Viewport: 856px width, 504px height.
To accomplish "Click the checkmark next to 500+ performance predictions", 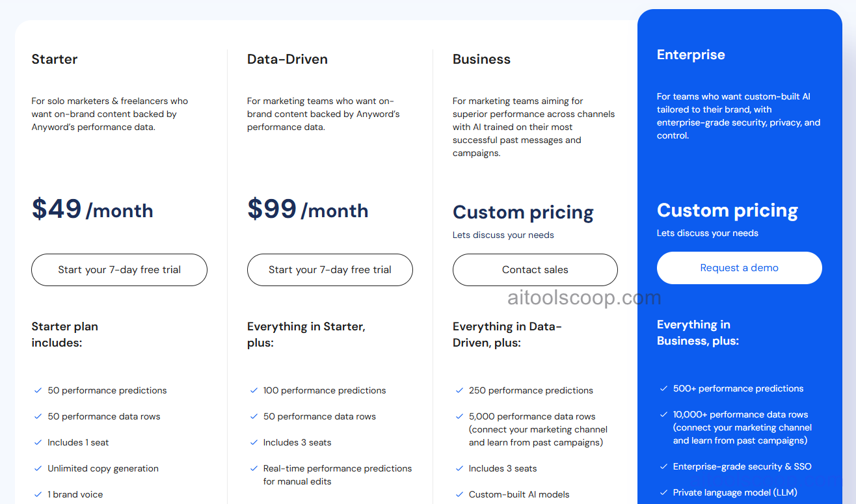I will [x=664, y=388].
